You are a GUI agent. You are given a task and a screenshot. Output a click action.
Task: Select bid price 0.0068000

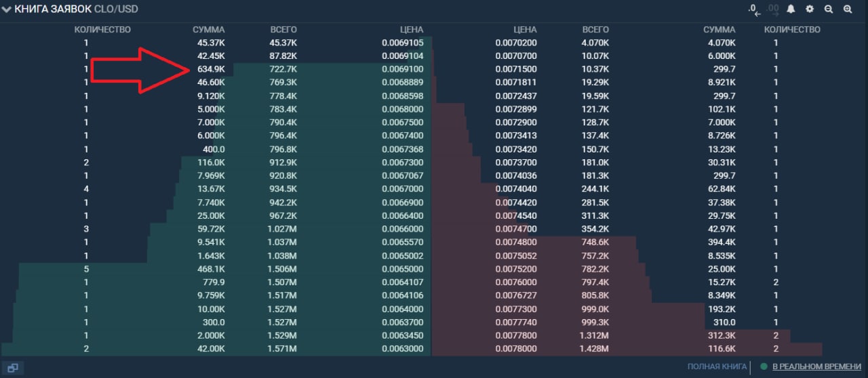pos(402,109)
